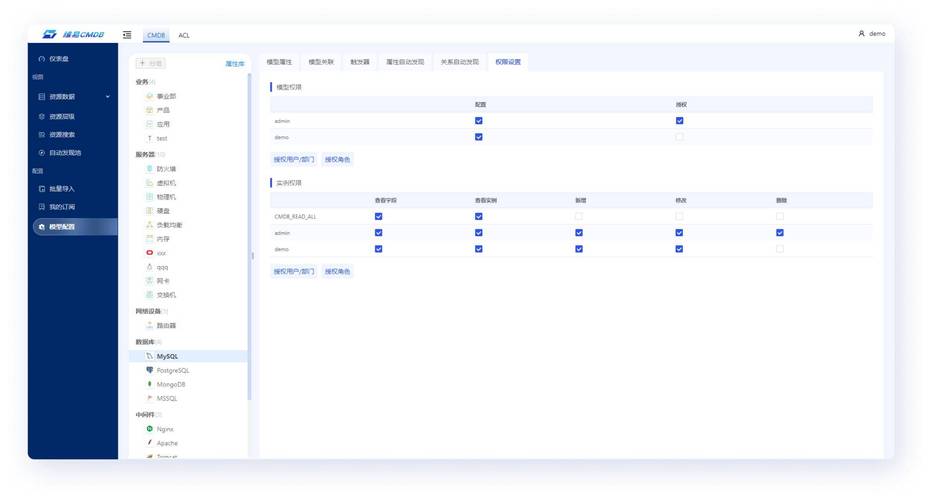Image resolution: width=932 pixels, height=500 pixels.
Task: Select the red xxx model icon
Action: tap(150, 253)
